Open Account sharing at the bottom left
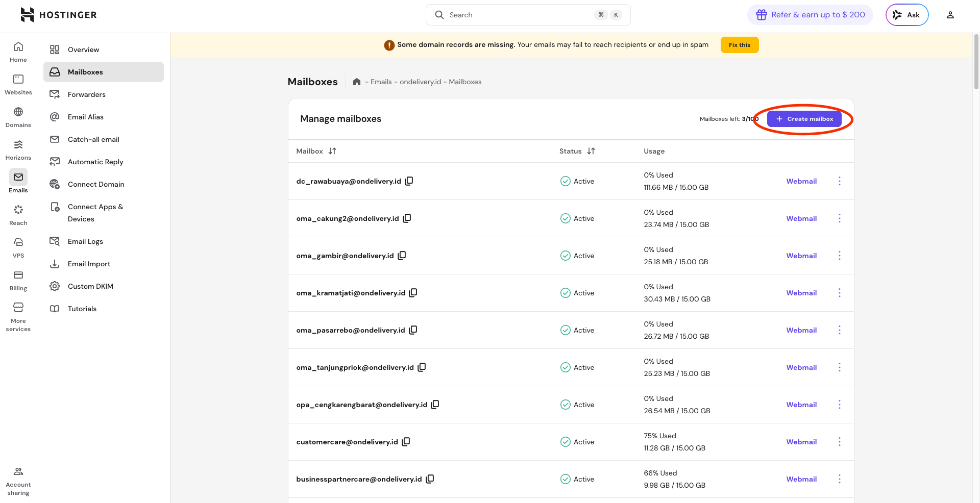The image size is (980, 503). 18,481
